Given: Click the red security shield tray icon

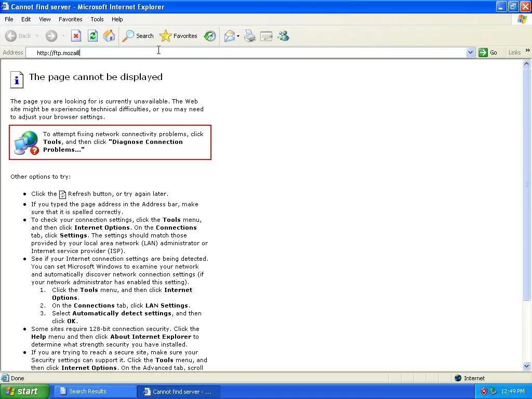Looking at the screenshot, I should click(484, 392).
